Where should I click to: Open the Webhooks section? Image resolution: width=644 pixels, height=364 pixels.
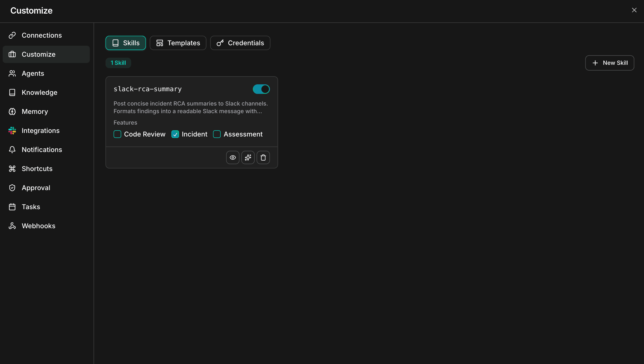pyautogui.click(x=39, y=226)
